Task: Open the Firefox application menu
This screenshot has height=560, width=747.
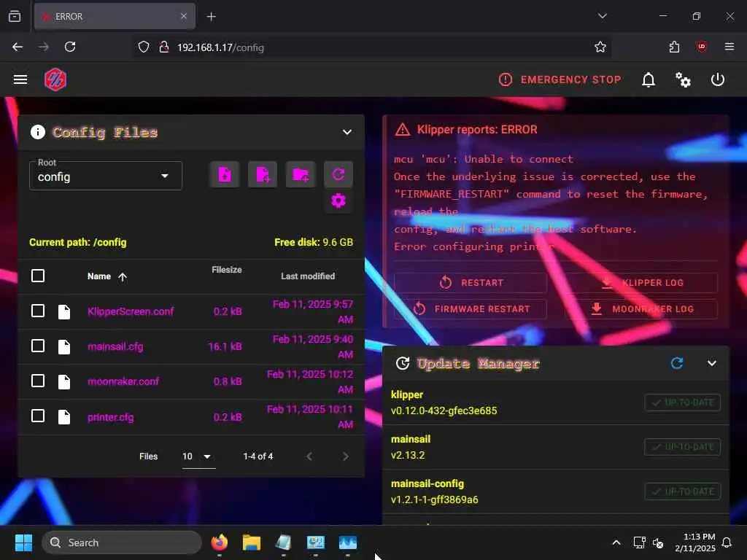Action: pyautogui.click(x=729, y=47)
